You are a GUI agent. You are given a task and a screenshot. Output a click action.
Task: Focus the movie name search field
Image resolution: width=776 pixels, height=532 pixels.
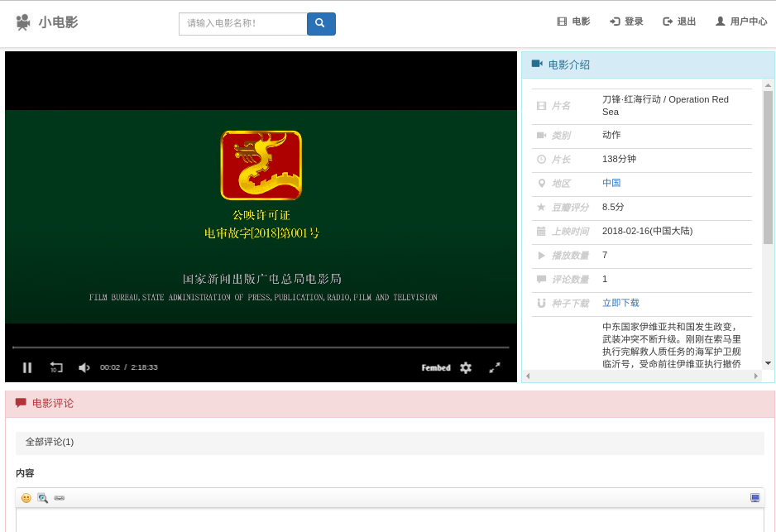tap(243, 24)
